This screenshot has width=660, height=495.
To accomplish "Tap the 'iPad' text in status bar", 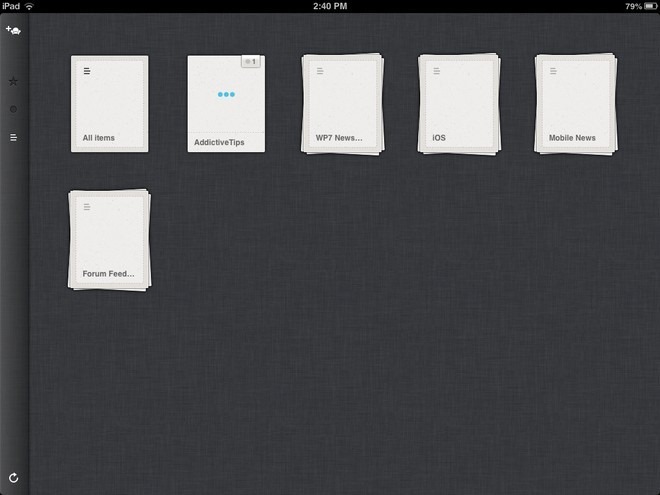I will 11,6.
